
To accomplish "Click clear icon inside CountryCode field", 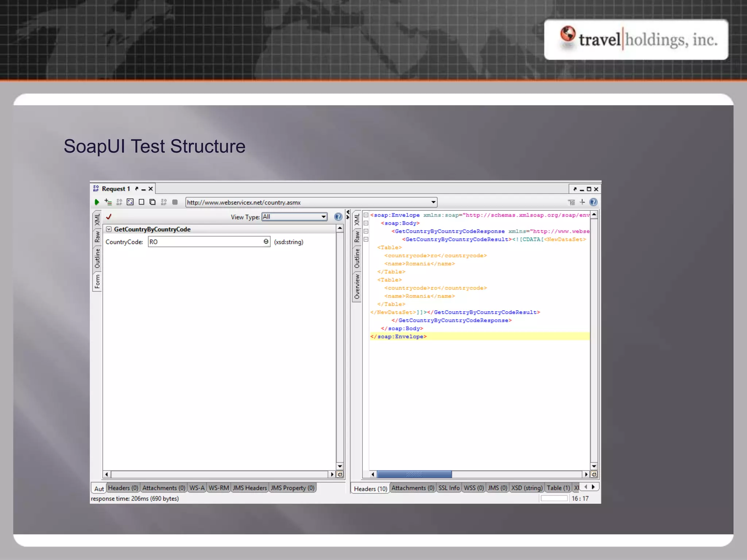I will (x=266, y=241).
